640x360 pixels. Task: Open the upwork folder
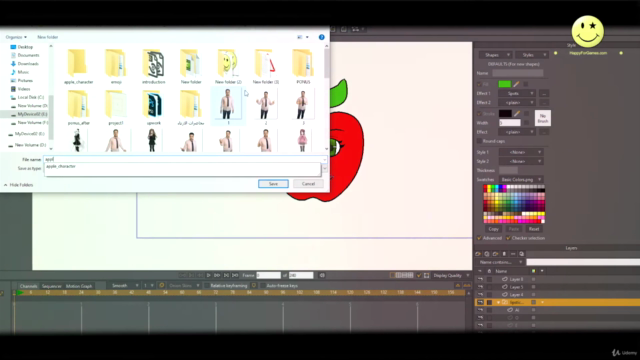click(153, 107)
